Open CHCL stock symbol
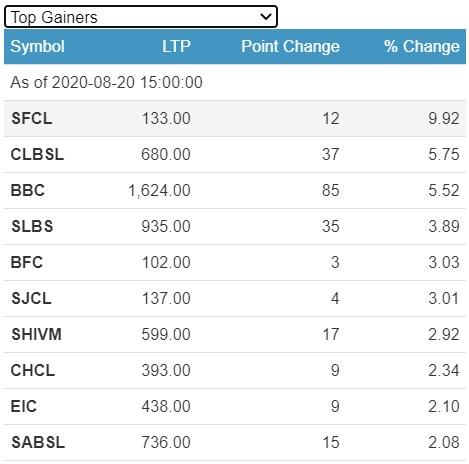This screenshot has height=464, width=469. 33,370
